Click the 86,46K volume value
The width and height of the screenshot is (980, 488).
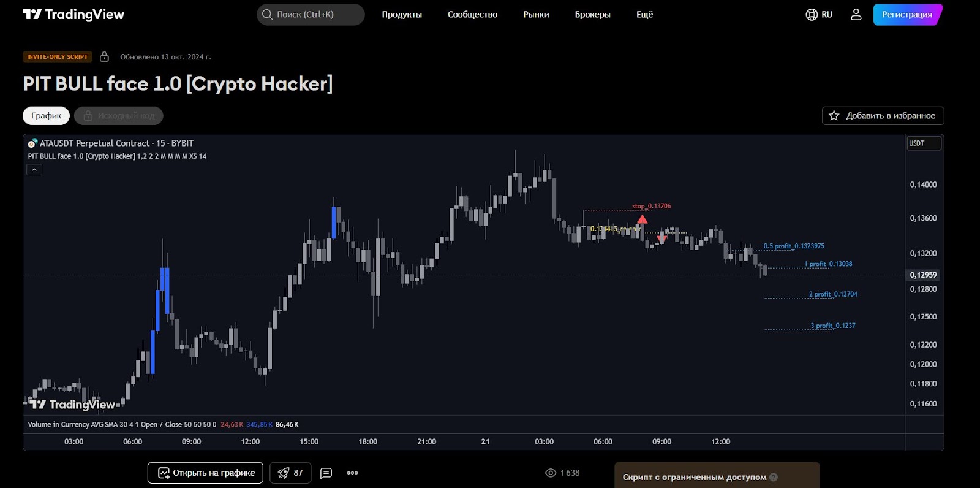[287, 425]
